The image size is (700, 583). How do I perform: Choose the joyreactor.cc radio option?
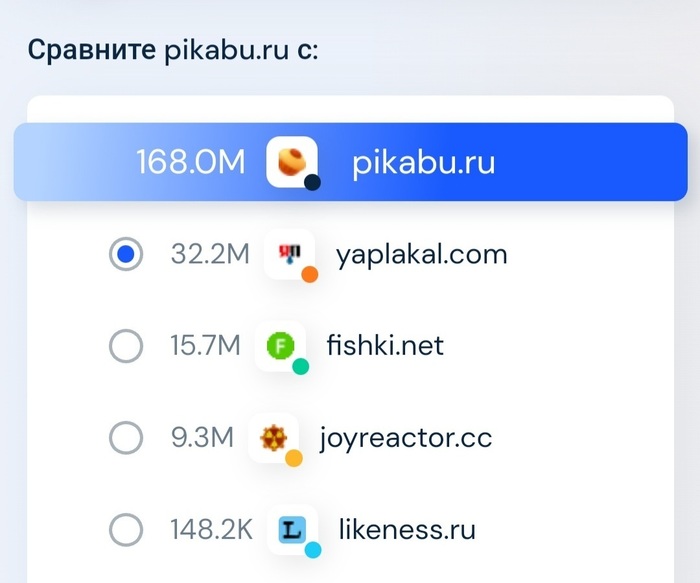(126, 438)
